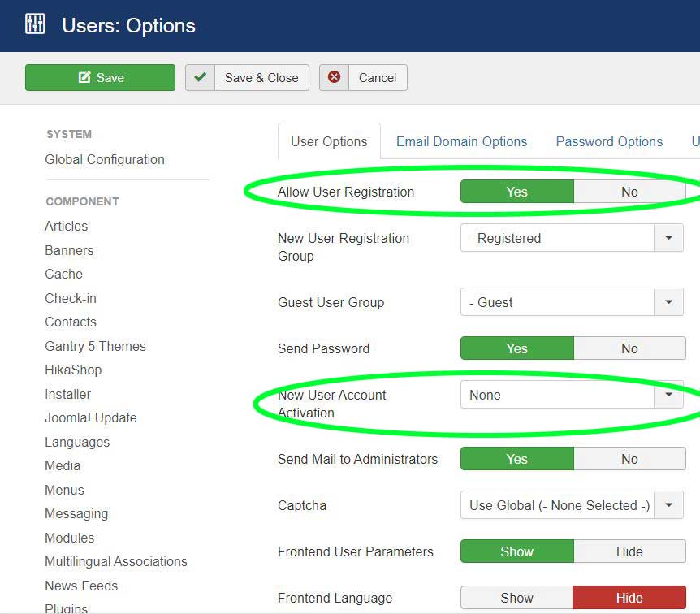Go to HikaShop component settings
The width and height of the screenshot is (700, 614).
click(73, 370)
